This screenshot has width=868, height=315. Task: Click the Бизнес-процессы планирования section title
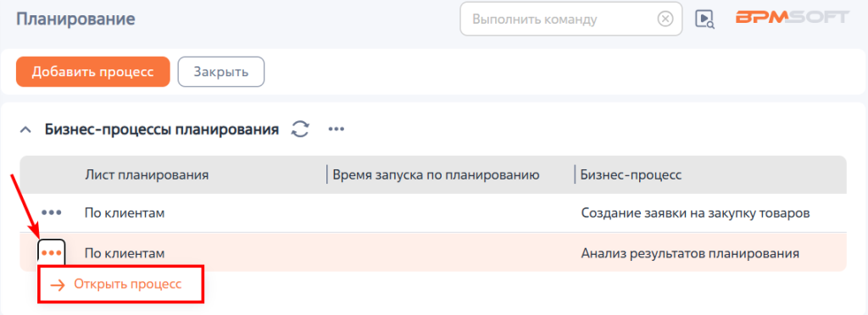(x=162, y=130)
